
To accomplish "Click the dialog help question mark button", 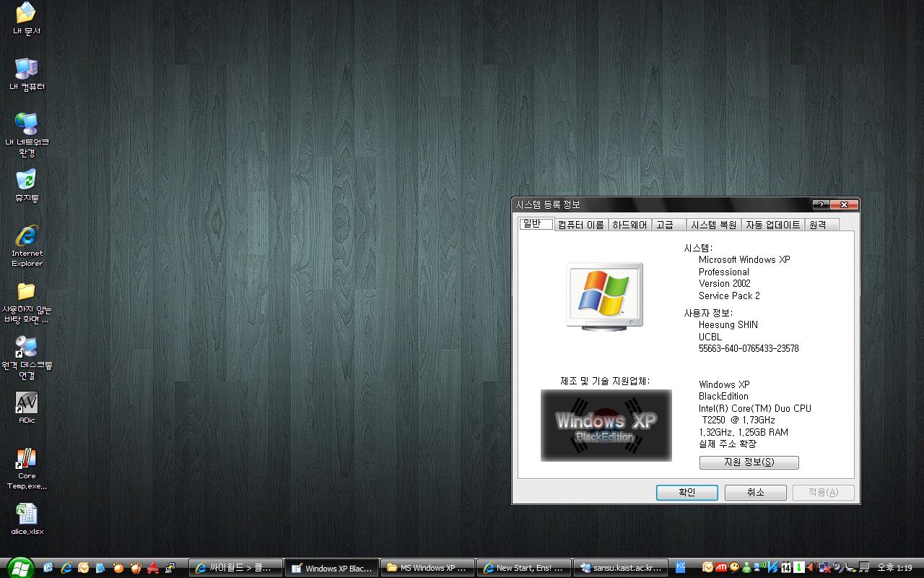I will [x=820, y=204].
